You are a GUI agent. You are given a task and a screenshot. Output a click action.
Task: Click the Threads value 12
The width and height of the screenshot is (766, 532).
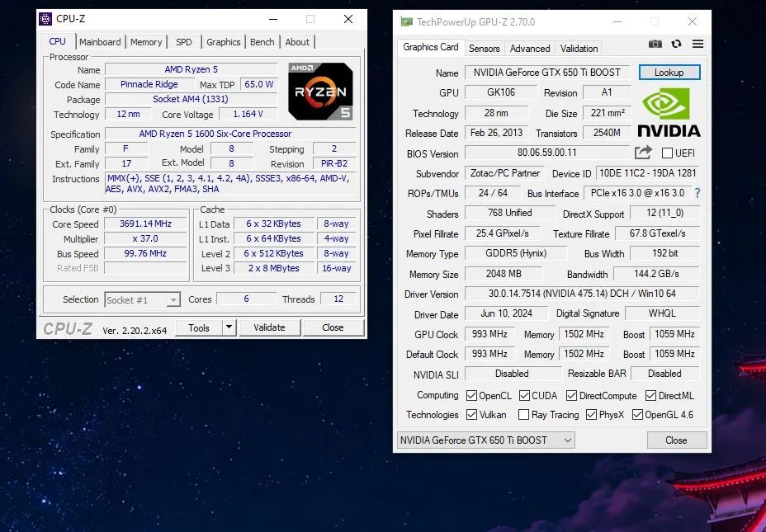(x=338, y=299)
